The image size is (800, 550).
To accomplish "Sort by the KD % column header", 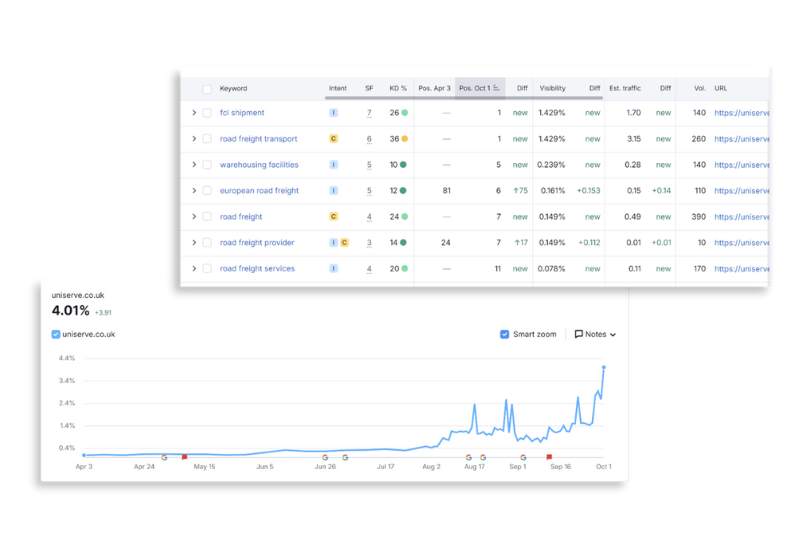I will pyautogui.click(x=398, y=89).
